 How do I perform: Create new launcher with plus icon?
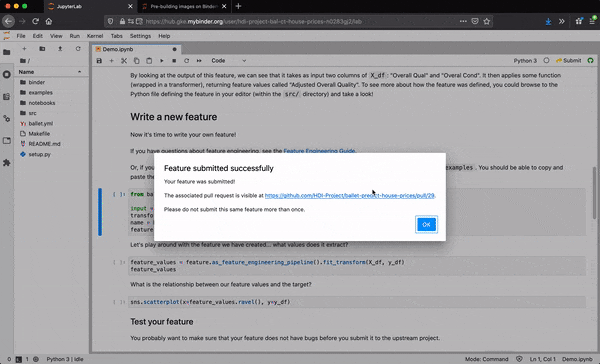24,49
